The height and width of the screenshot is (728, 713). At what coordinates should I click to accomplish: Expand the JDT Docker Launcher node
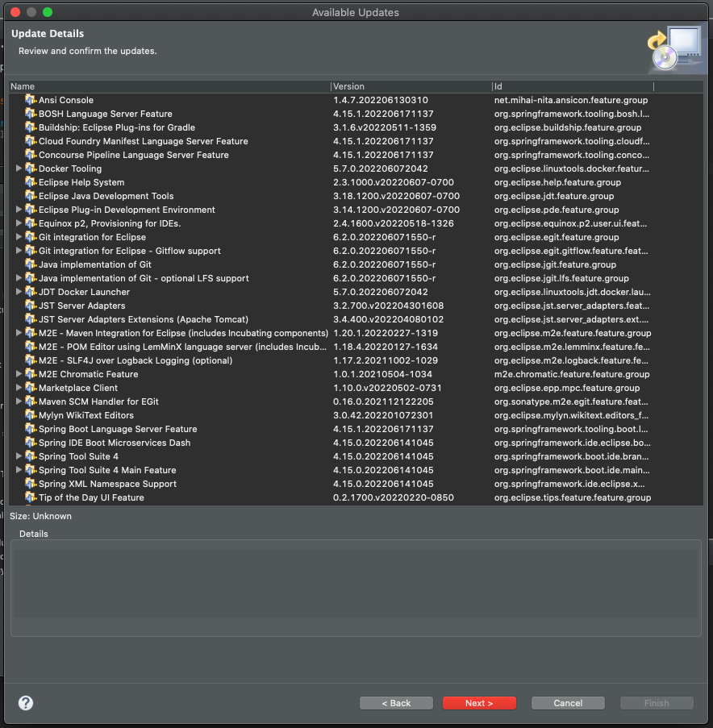click(19, 292)
